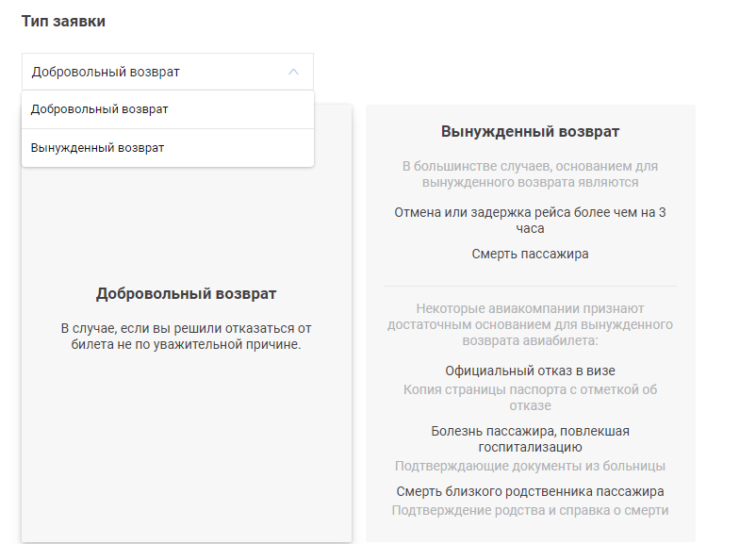Click the 'Добровольный возврат' card title
The image size is (756, 544).
186,294
